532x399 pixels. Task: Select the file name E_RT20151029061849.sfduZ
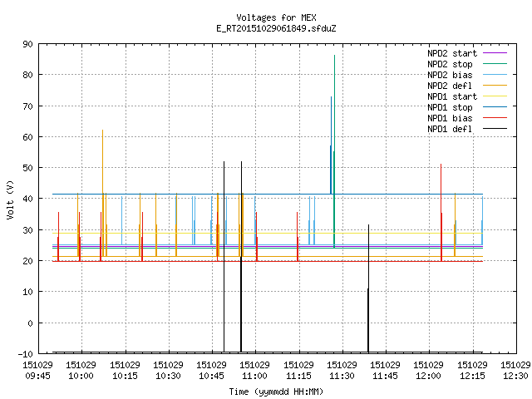click(276, 28)
